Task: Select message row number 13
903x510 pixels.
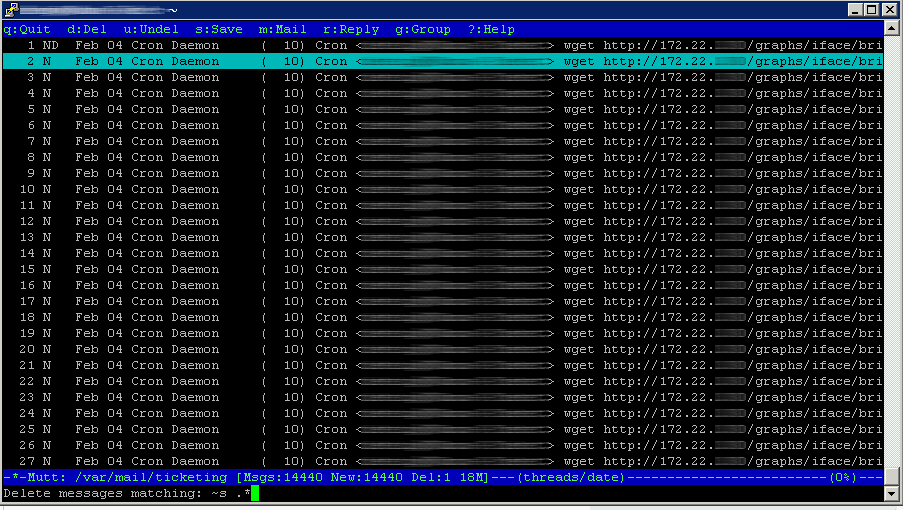Action: 442,237
